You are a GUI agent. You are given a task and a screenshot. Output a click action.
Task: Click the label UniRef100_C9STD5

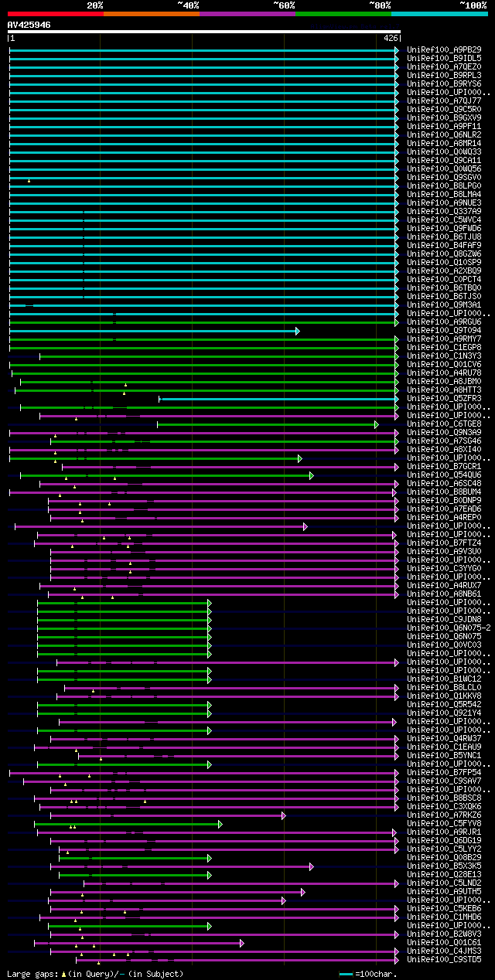(444, 960)
